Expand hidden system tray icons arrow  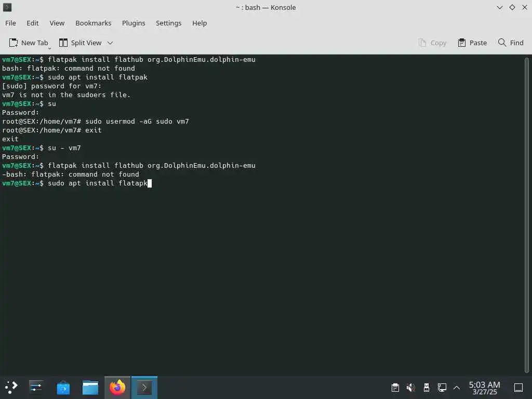457,388
